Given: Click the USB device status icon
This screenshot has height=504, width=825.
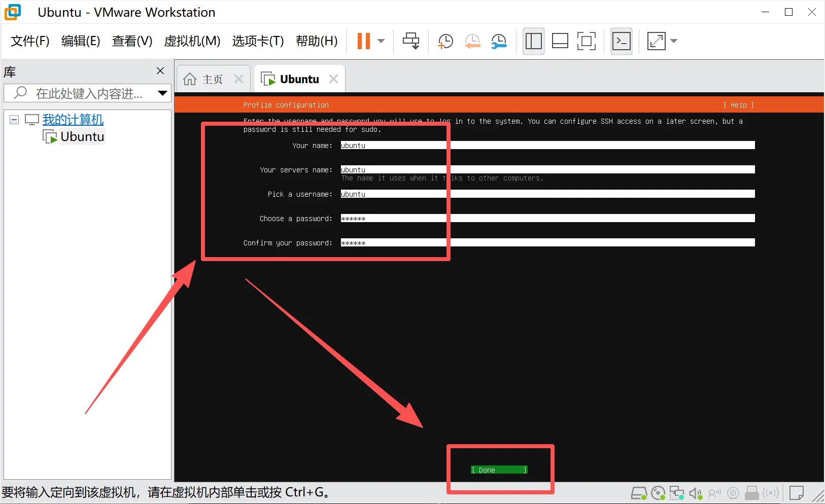Looking at the screenshot, I should 752,493.
